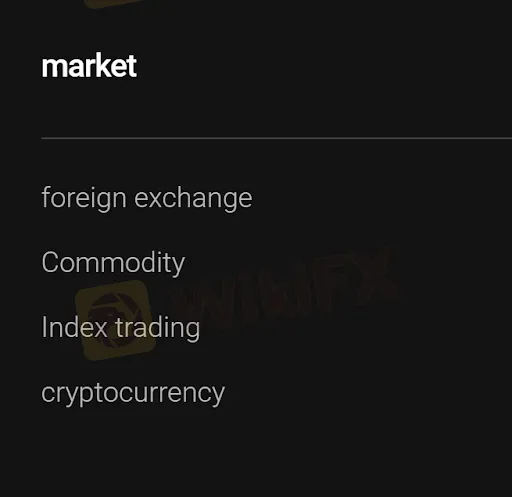Image resolution: width=512 pixels, height=497 pixels.
Task: Tap the market title text
Action: pos(89,66)
